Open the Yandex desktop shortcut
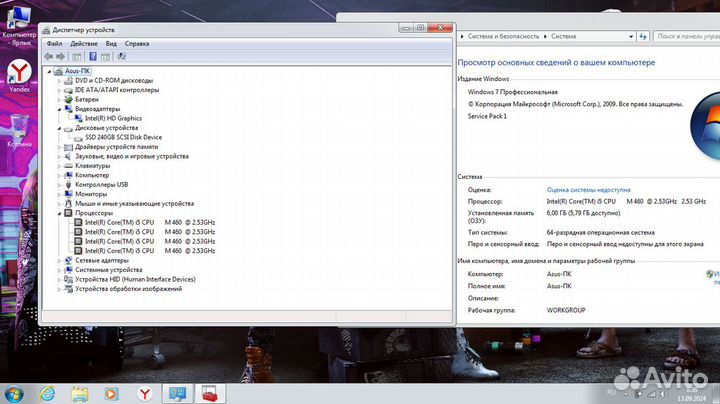Image resolution: width=720 pixels, height=404 pixels. [19, 76]
